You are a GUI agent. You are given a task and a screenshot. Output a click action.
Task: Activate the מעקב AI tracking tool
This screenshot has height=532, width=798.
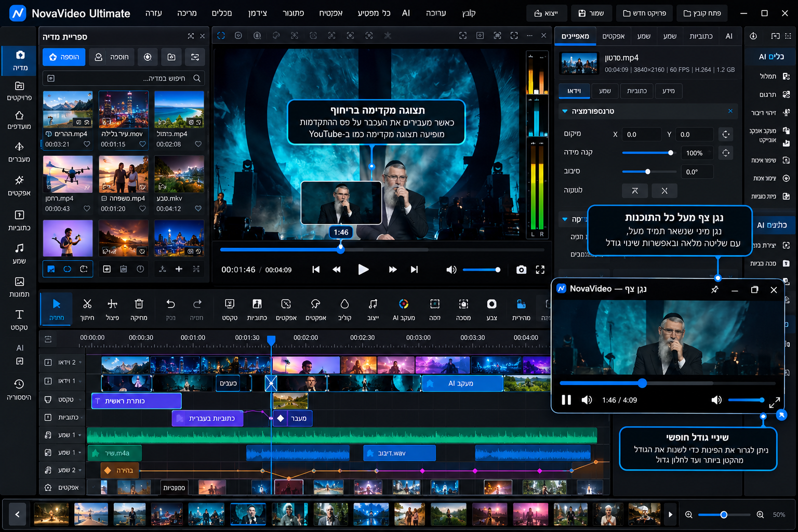[x=404, y=309]
